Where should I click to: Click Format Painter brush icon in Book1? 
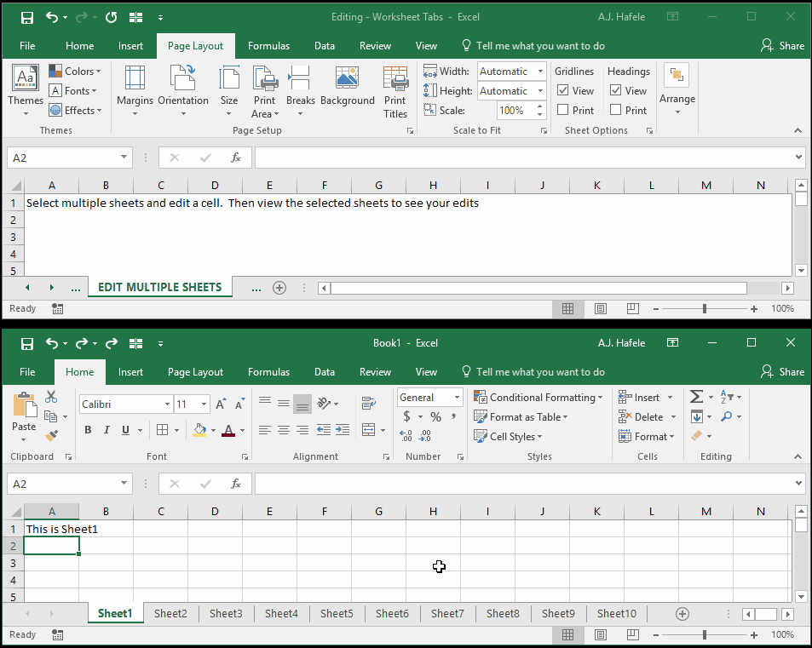click(51, 436)
